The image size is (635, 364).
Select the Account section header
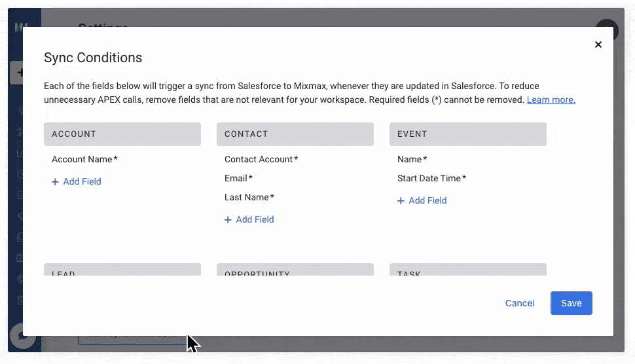click(122, 134)
